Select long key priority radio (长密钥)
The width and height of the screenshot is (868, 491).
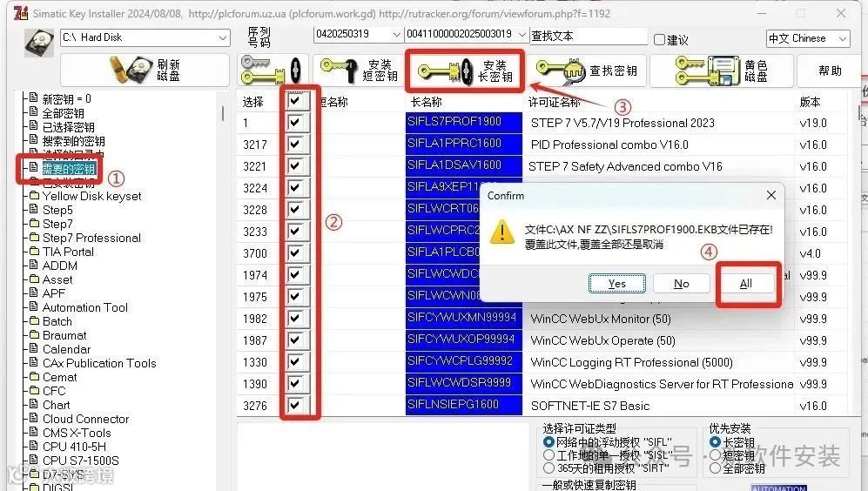[x=715, y=441]
